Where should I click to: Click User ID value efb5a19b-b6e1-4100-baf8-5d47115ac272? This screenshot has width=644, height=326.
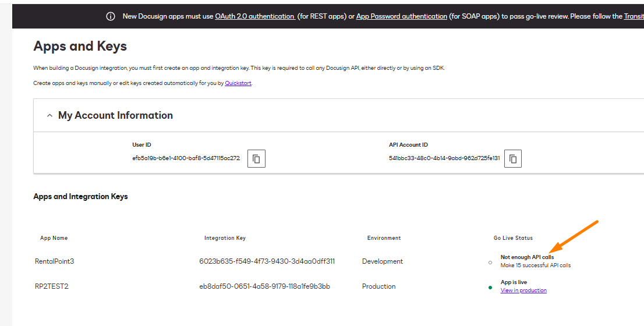pos(186,158)
